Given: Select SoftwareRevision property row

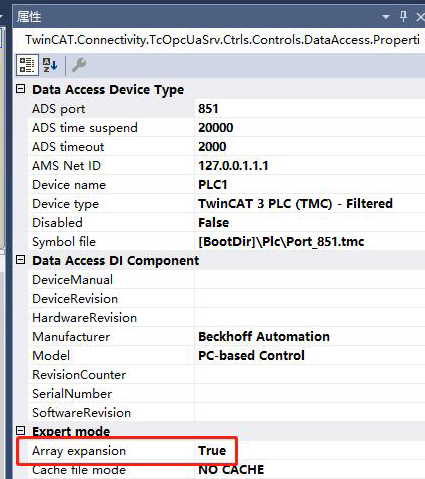Looking at the screenshot, I should (226, 413).
